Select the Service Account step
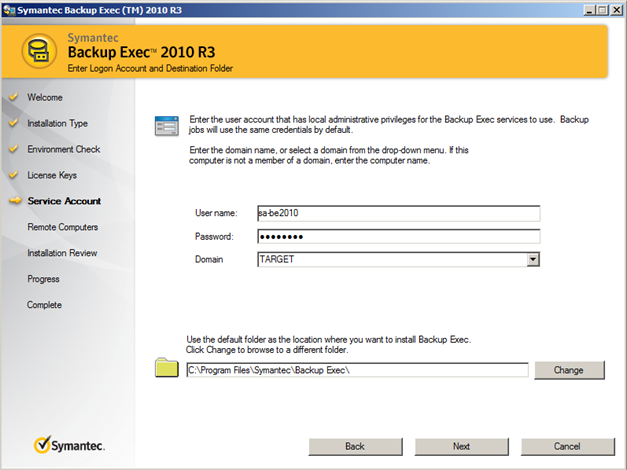The height and width of the screenshot is (470, 627). (64, 201)
